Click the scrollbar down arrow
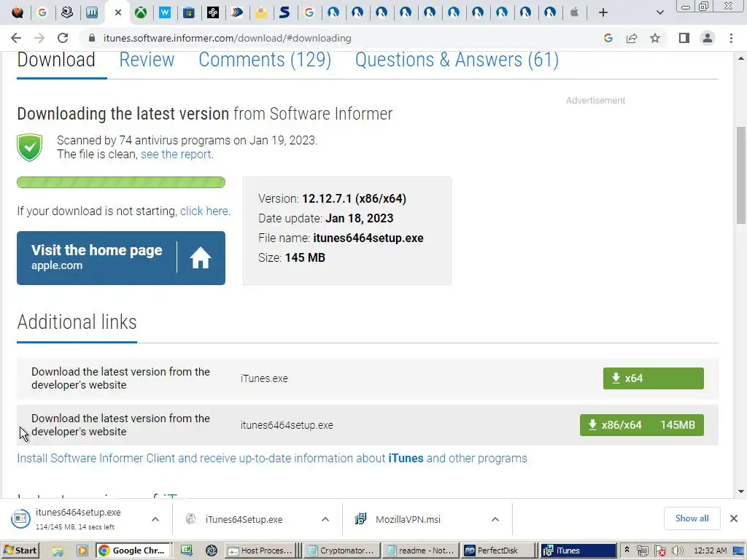Image resolution: width=747 pixels, height=560 pixels. [741, 491]
